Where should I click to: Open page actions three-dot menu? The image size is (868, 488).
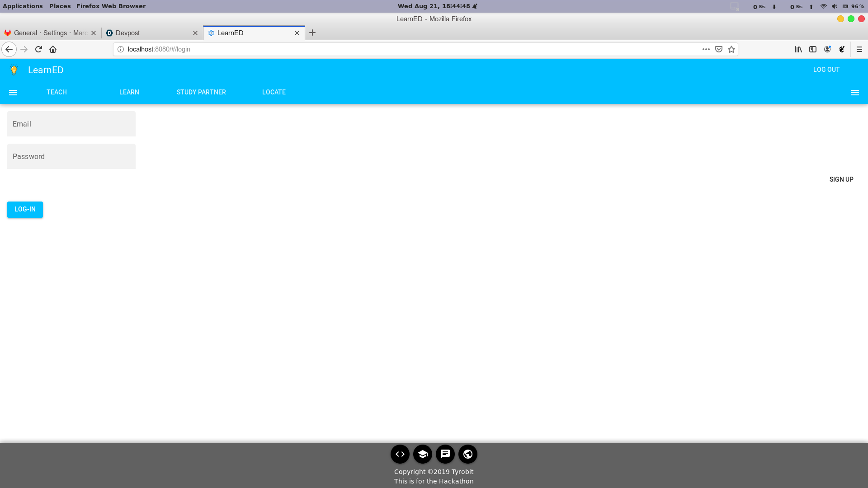point(706,49)
